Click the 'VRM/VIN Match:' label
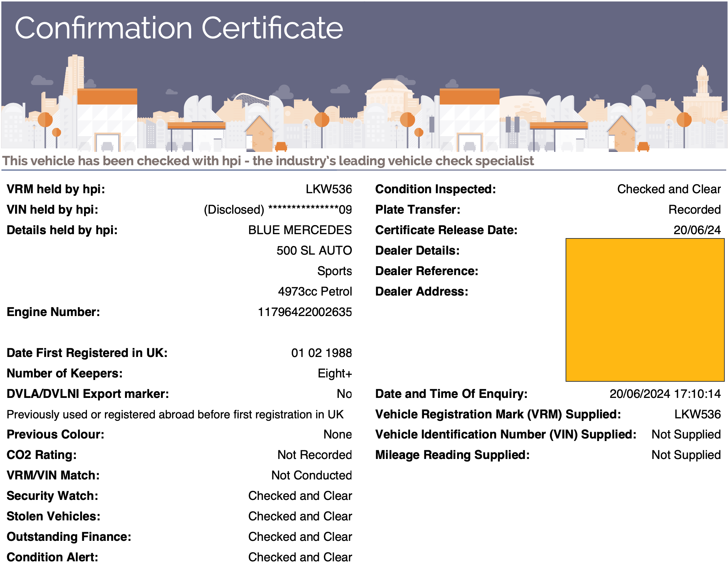728x571 pixels. [53, 475]
